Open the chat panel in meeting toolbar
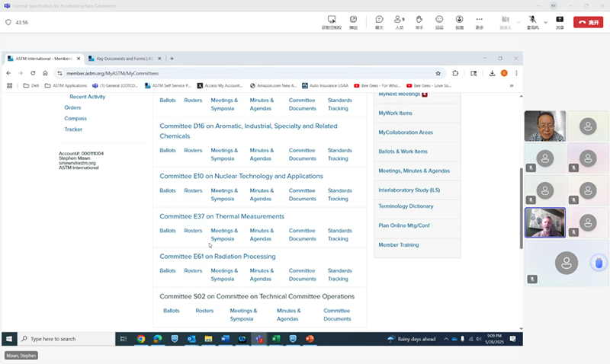Screen dimensions: 610x364 tap(379, 21)
